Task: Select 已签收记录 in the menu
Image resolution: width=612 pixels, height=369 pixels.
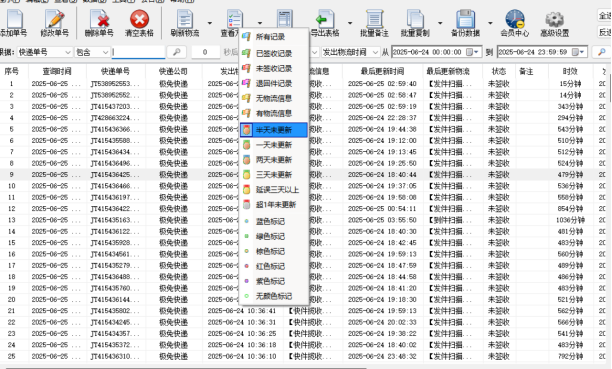Action: 274,53
